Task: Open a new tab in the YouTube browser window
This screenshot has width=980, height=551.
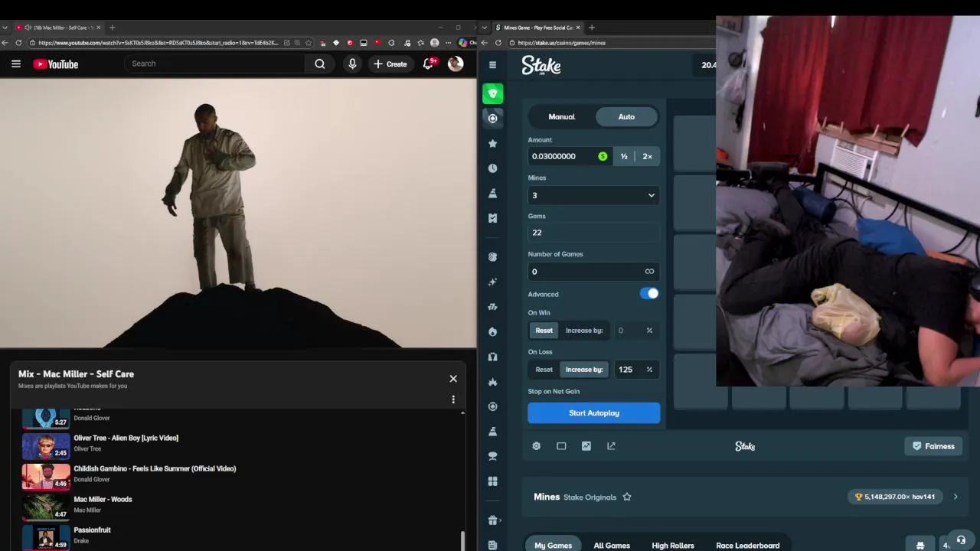Action: click(x=112, y=28)
